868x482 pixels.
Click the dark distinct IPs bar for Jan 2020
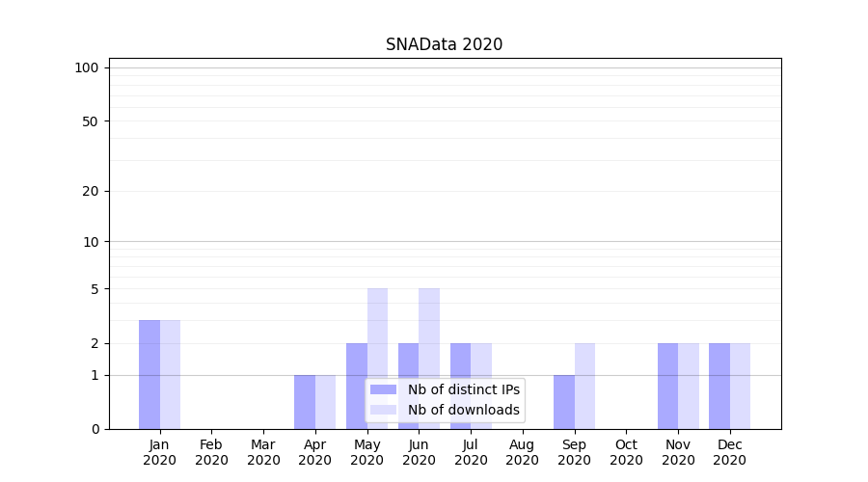149,374
